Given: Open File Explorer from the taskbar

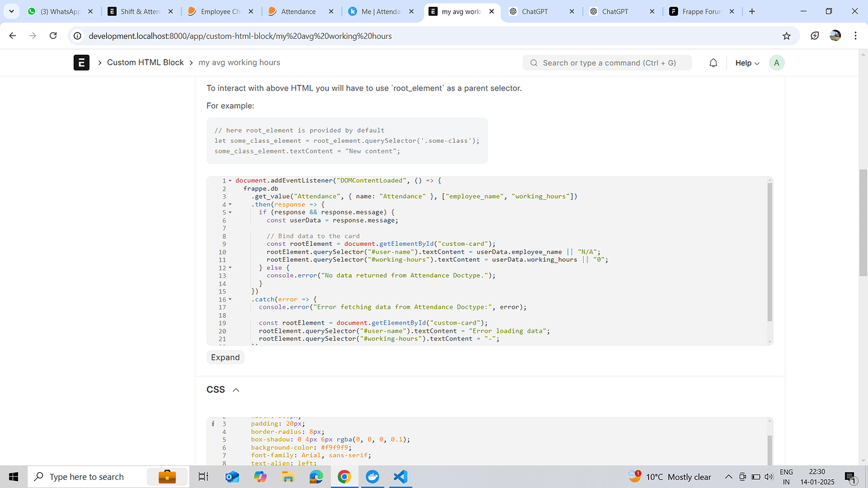Looking at the screenshot, I should click(x=288, y=477).
